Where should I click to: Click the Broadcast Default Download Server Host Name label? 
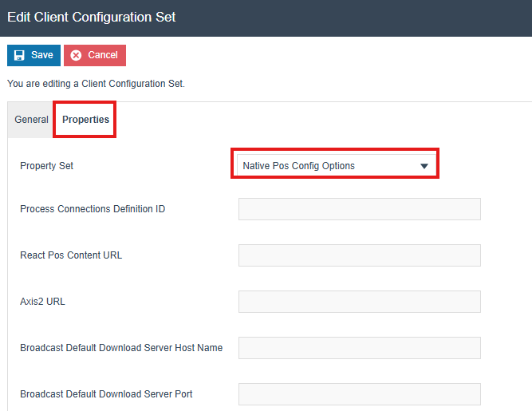point(121,348)
